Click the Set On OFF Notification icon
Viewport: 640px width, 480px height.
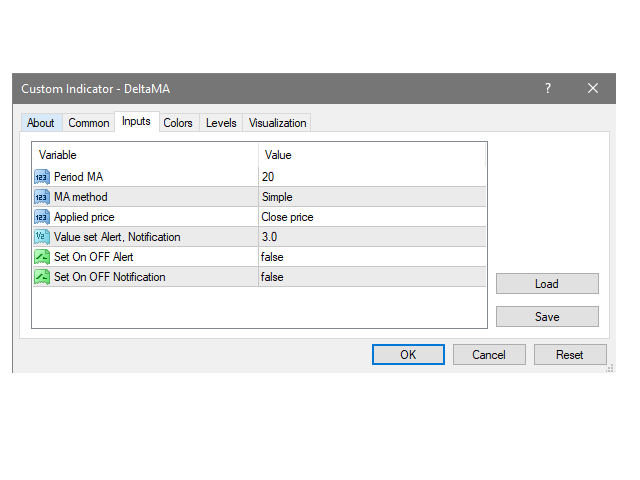click(42, 277)
